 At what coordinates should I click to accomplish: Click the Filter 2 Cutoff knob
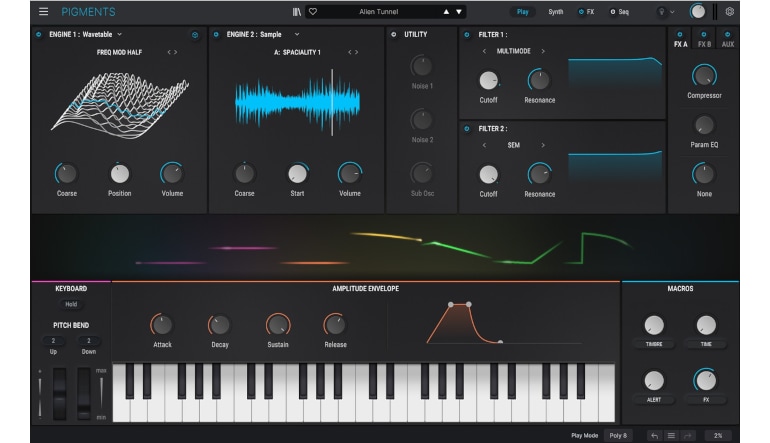tap(488, 174)
